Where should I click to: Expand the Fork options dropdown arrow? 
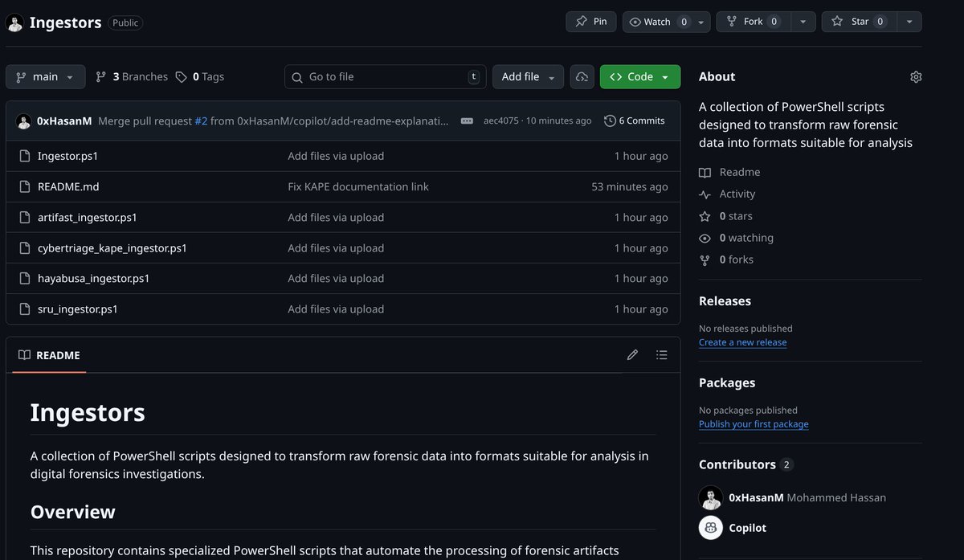click(x=803, y=22)
